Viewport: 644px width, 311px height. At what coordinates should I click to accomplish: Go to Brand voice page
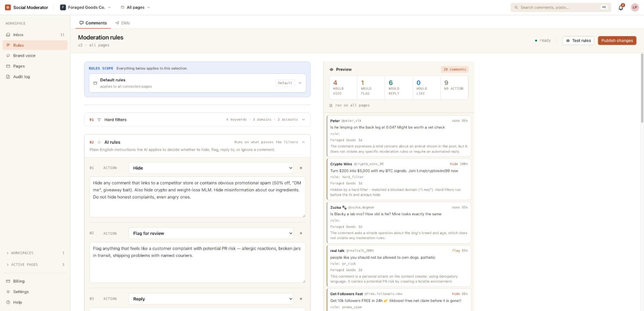click(35, 56)
